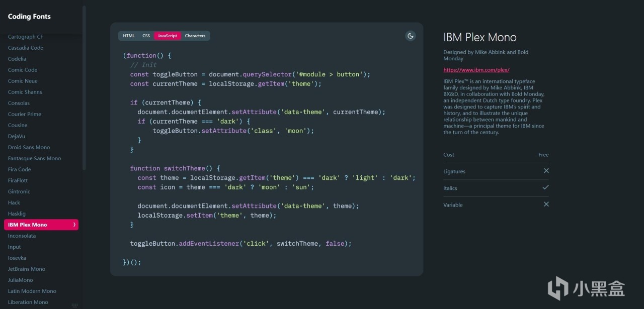Click the IBM Plex Mono heading
Viewport: 644px width, 309px height.
click(x=480, y=37)
